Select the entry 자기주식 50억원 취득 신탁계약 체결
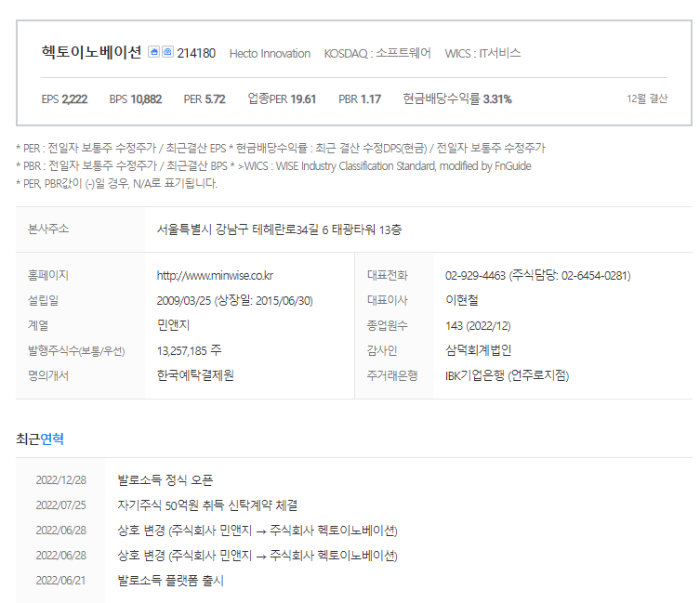This screenshot has width=700, height=603. [207, 505]
